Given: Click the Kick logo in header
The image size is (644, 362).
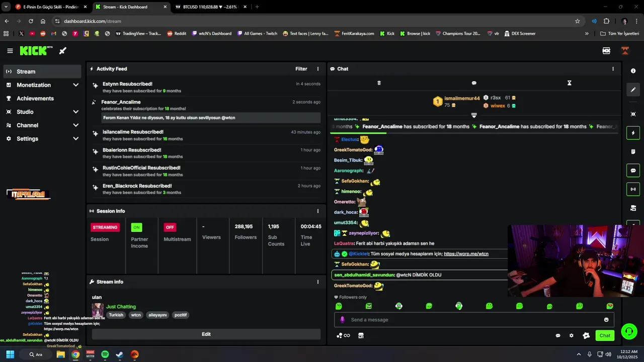Looking at the screenshot, I should coord(36,51).
